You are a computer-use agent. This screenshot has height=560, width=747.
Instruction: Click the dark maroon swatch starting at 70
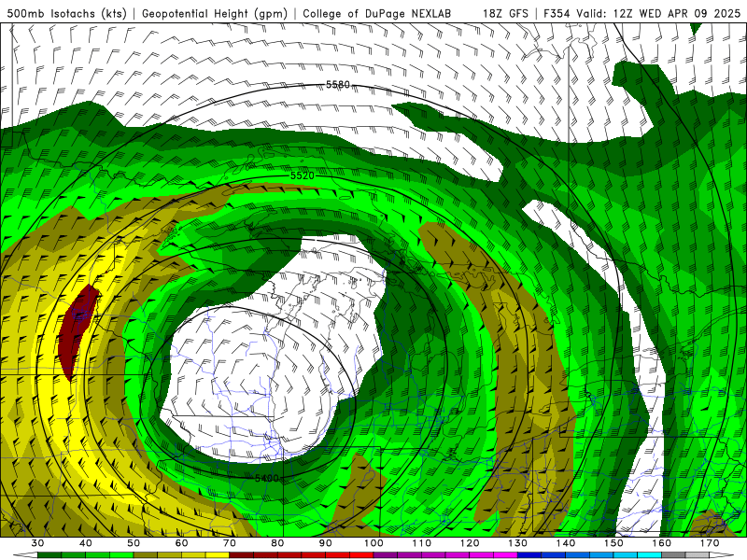242,555
